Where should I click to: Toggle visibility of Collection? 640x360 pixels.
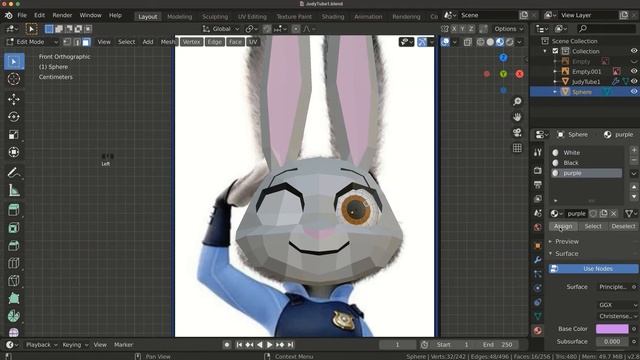coord(633,51)
